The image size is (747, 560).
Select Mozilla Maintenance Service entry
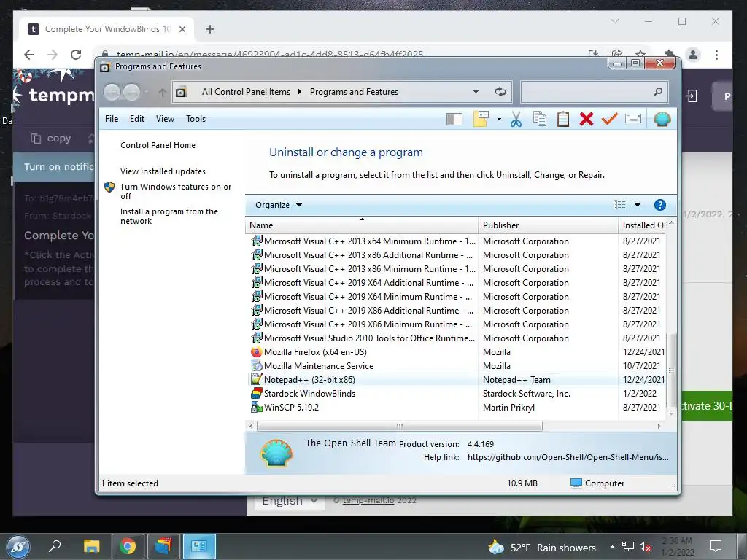point(457,366)
